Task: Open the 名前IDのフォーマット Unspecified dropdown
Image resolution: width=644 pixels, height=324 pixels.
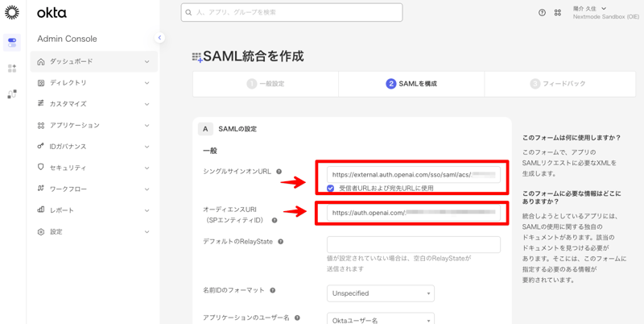Action: point(380,293)
